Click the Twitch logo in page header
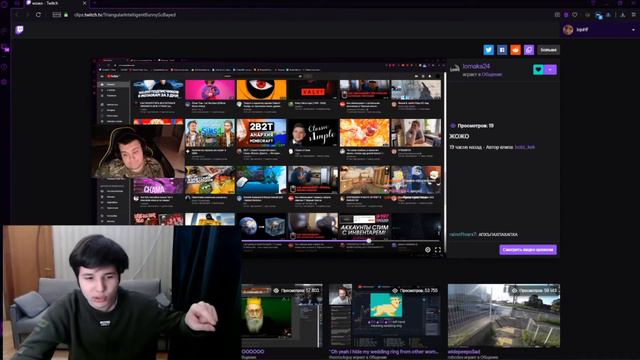 click(x=19, y=29)
